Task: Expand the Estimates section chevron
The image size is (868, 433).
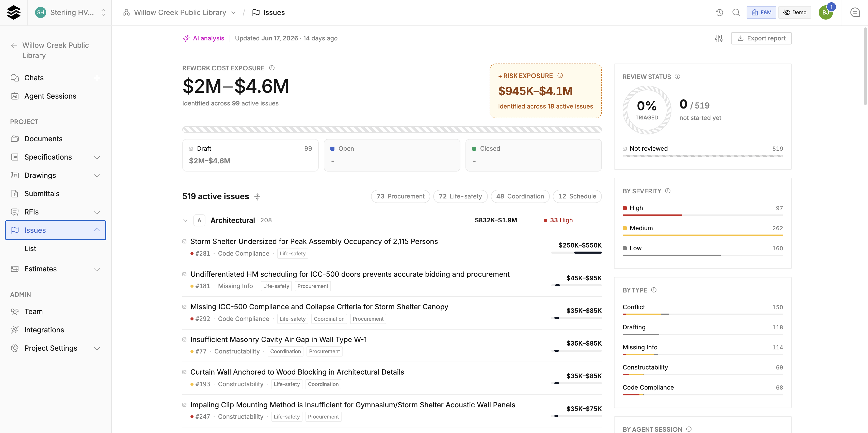Action: 97,269
